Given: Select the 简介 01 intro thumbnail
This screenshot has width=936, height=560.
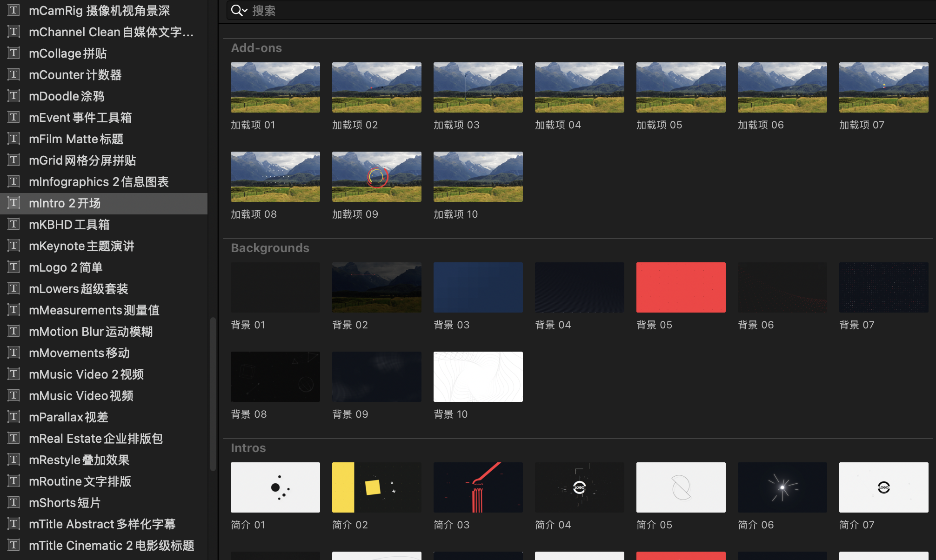Looking at the screenshot, I should (x=275, y=487).
